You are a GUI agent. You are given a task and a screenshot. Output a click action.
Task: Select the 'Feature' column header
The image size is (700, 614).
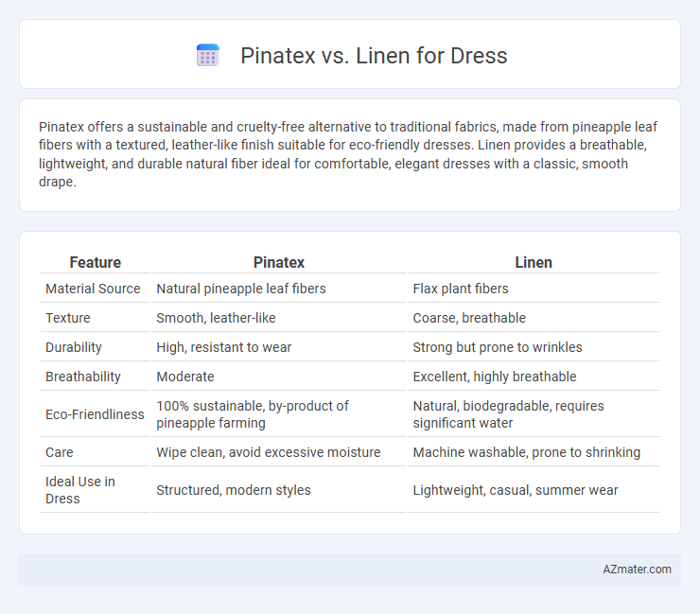click(96, 263)
